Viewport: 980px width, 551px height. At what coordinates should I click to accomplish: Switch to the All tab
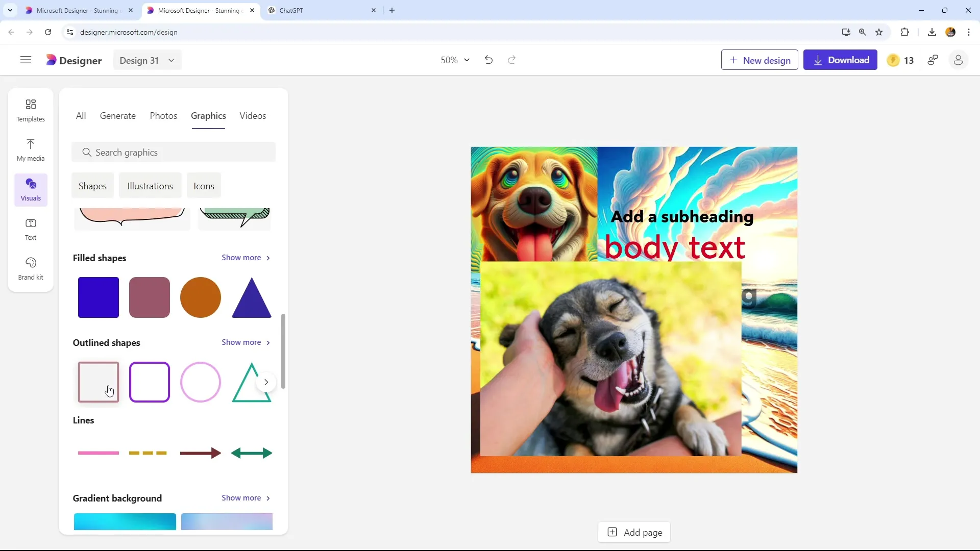click(81, 116)
